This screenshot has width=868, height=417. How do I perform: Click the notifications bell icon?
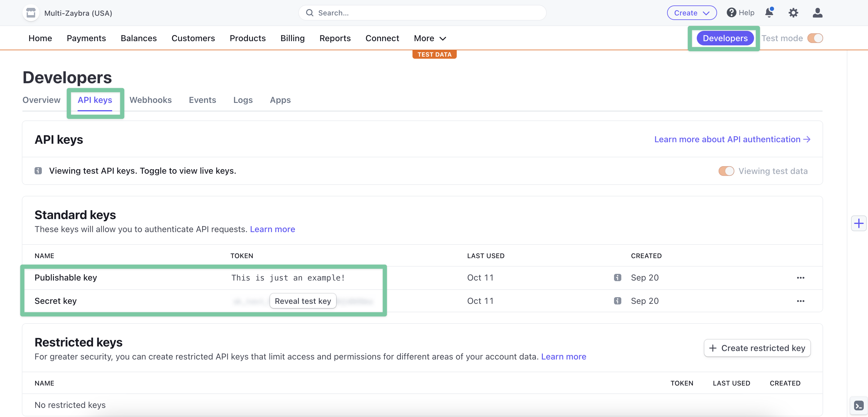769,13
